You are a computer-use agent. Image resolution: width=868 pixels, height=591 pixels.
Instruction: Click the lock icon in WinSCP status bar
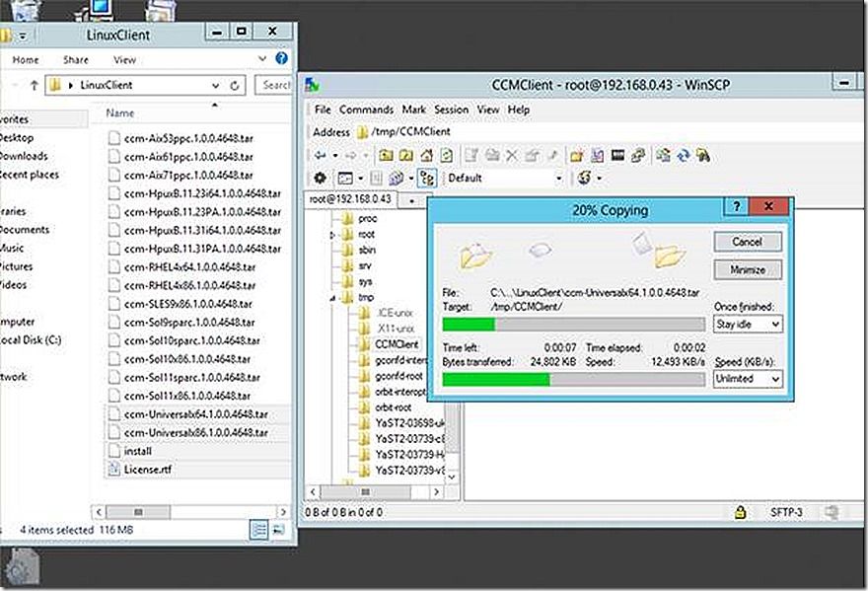740,512
